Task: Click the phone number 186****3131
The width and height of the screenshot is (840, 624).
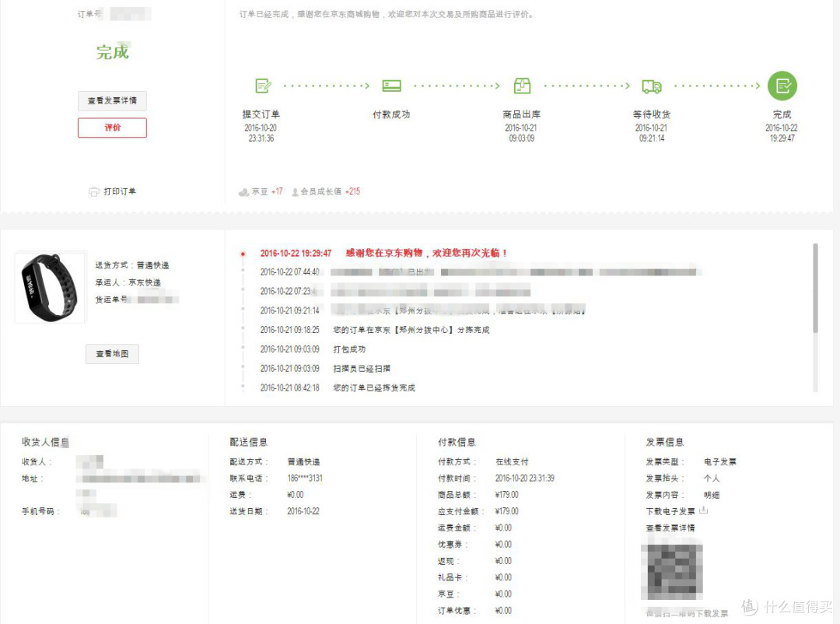Action: tap(305, 479)
